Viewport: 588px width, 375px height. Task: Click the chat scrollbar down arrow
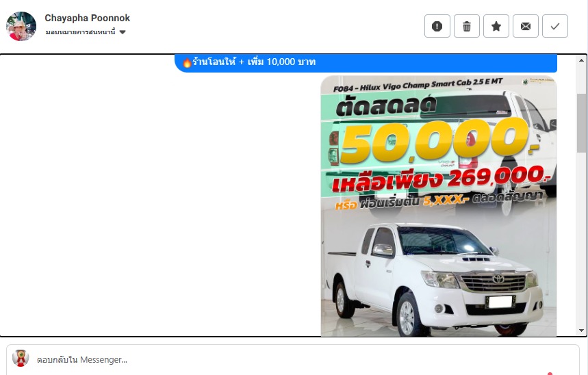[x=581, y=331]
